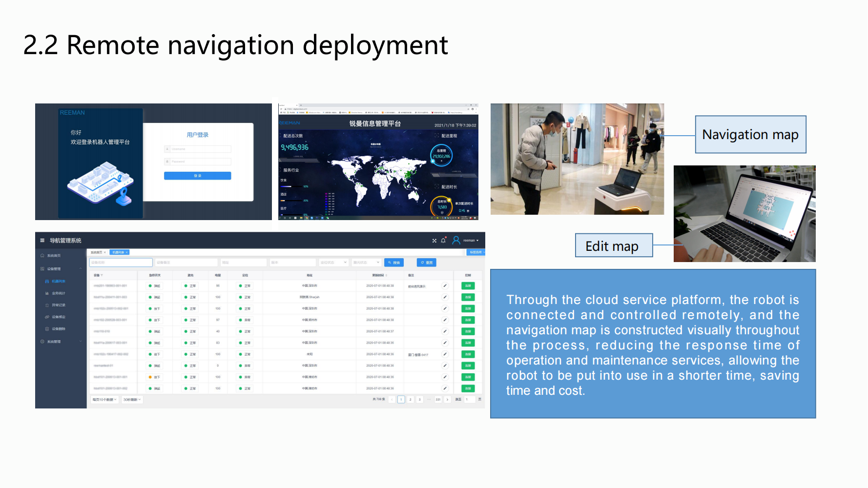
Task: Toggle first row's 弹起 emergency stop status
Action: tap(150, 286)
